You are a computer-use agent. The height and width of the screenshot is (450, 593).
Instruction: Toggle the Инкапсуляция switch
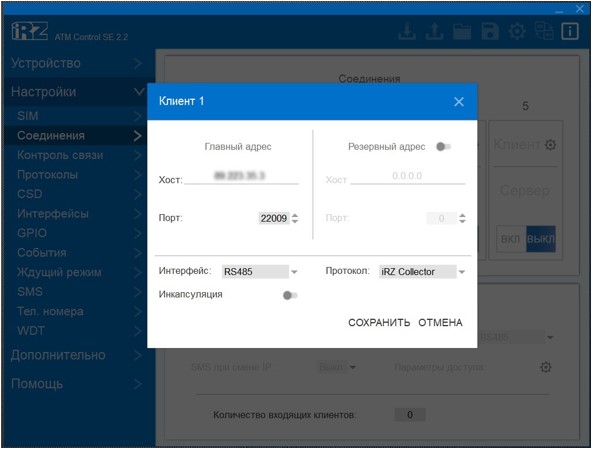(x=290, y=295)
